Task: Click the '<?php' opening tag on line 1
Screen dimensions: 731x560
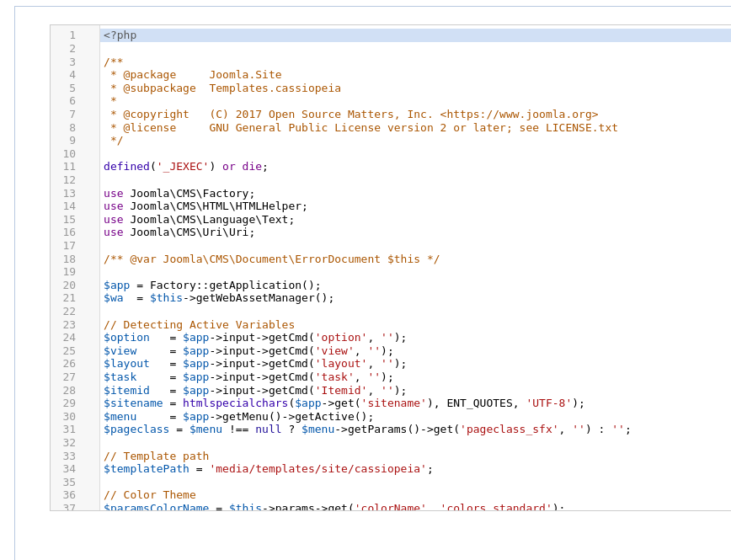Action: 120,35
